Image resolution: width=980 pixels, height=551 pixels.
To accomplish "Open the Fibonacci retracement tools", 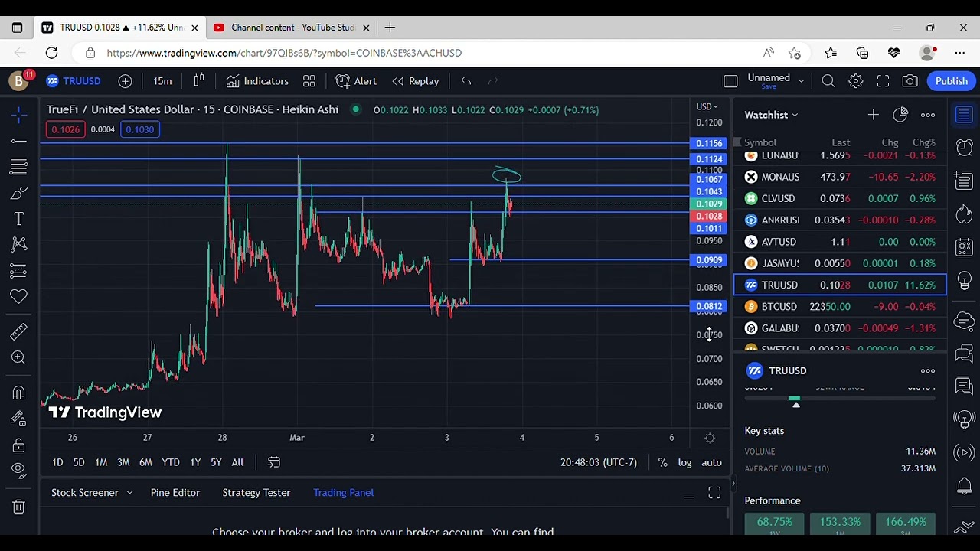I will click(x=19, y=167).
